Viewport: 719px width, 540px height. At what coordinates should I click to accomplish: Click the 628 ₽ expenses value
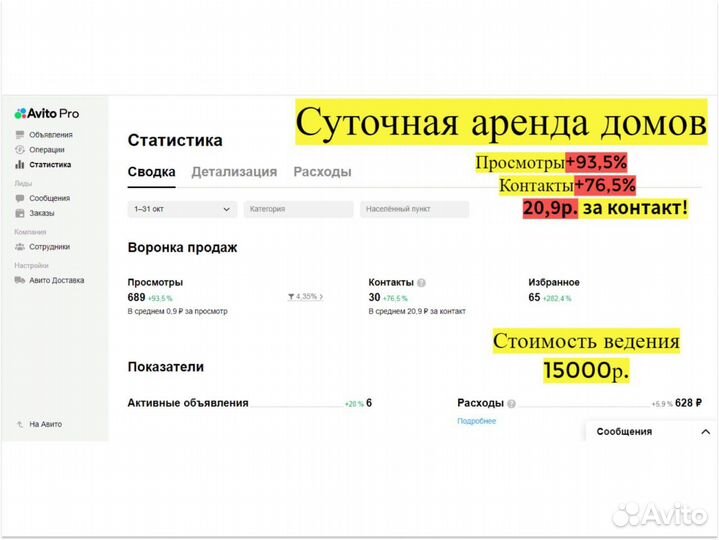(688, 403)
